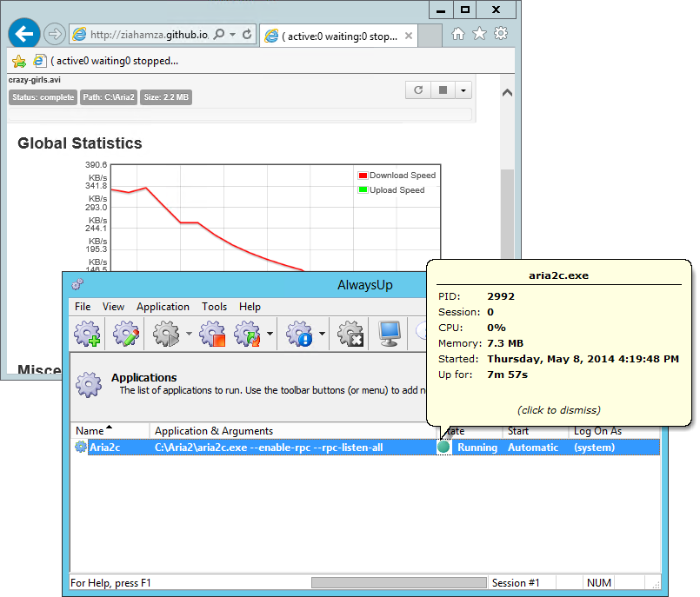700x597 pixels.
Task: Open the download options caret dropdown
Action: click(463, 90)
